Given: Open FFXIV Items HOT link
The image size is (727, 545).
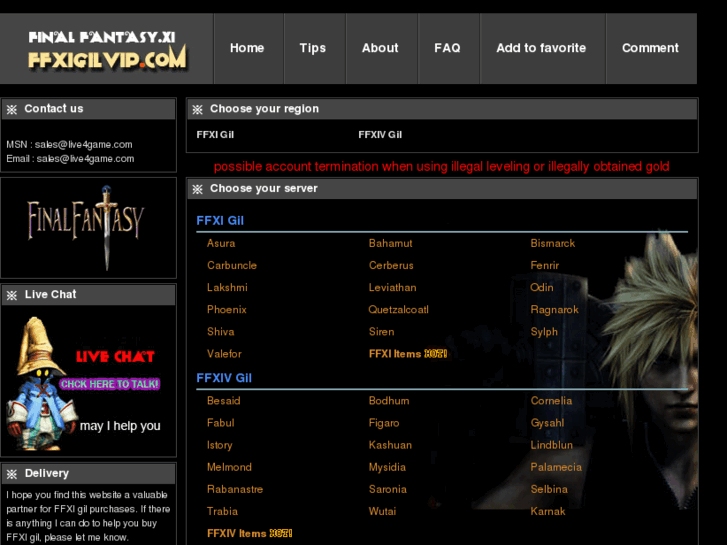Looking at the screenshot, I should pos(249,533).
